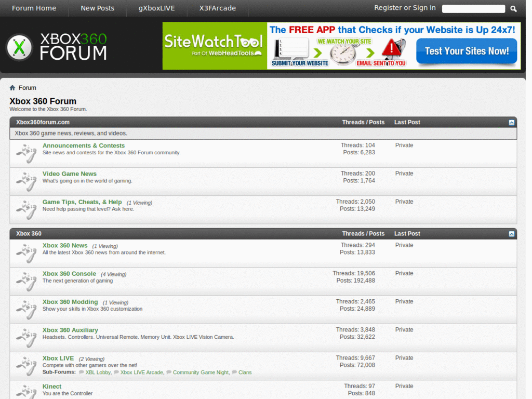Click the home icon beside Forum breadcrumb
532x399 pixels.
click(x=12, y=88)
